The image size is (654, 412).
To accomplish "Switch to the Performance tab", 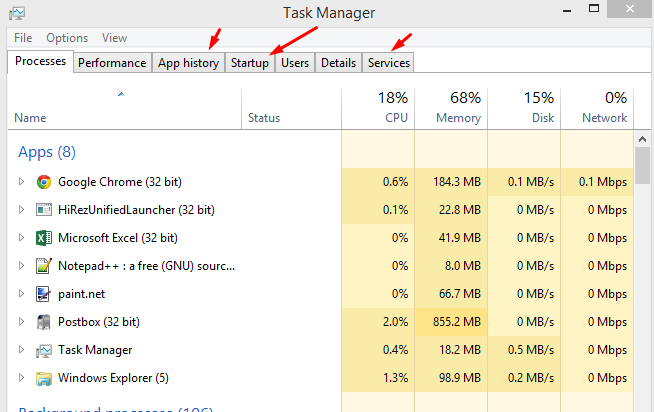I will tap(112, 63).
